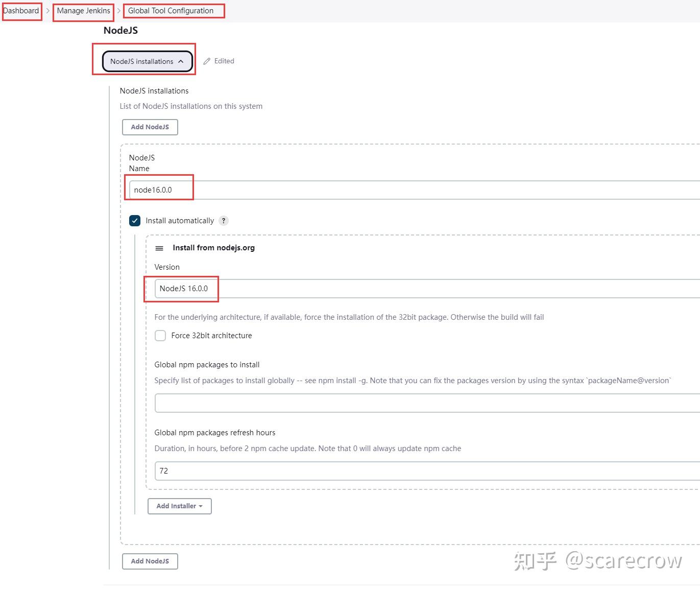Image resolution: width=700 pixels, height=589 pixels.
Task: Click the NodeJS installations heading text
Action: click(154, 90)
